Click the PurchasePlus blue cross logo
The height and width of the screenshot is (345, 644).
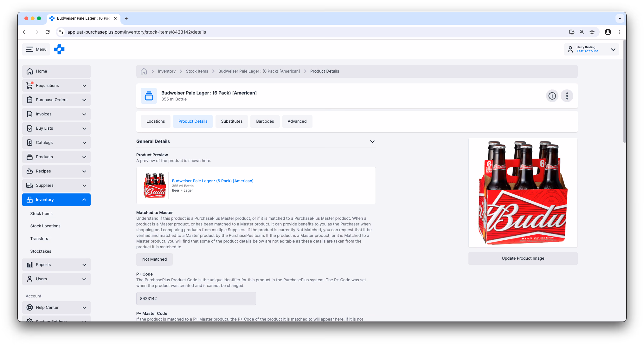[59, 49]
